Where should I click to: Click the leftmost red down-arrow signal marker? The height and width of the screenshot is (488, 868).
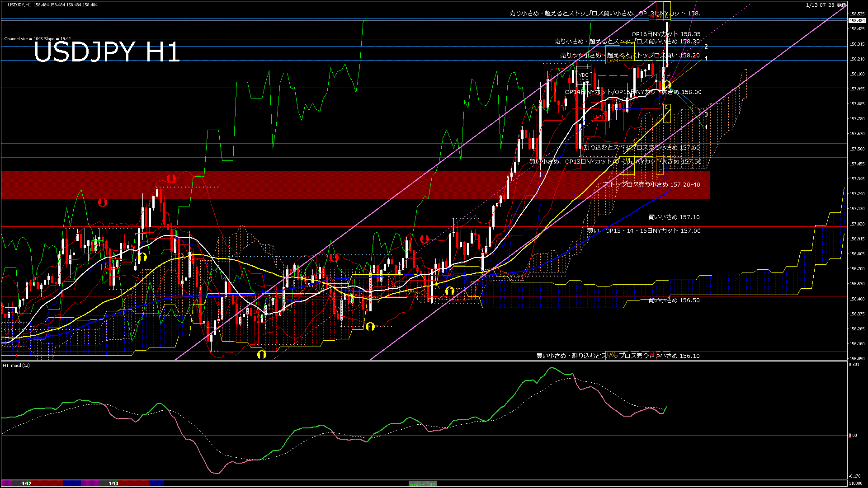tap(103, 202)
